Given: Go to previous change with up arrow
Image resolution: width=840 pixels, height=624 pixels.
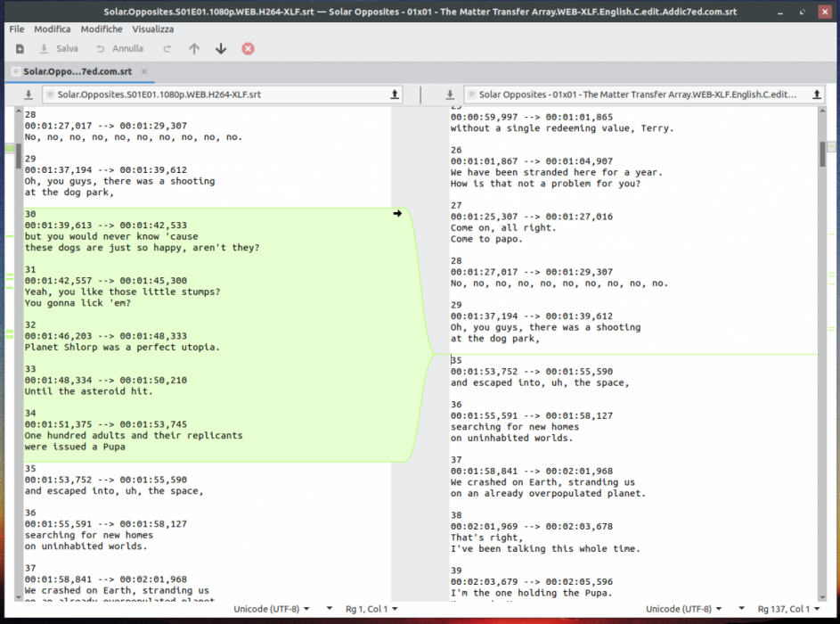Looking at the screenshot, I should 194,49.
